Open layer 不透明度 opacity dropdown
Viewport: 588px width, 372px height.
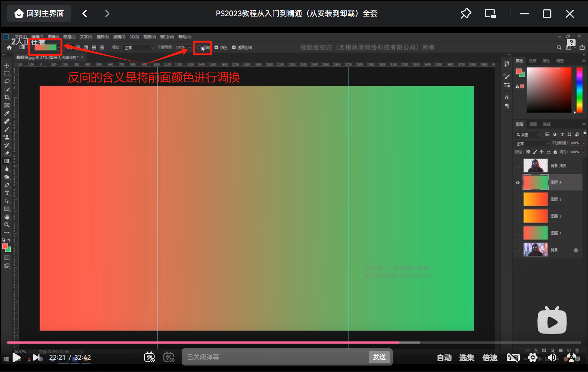pos(584,143)
